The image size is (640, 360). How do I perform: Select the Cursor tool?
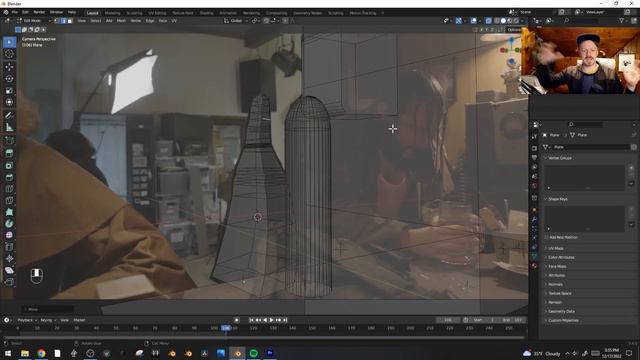coord(9,54)
